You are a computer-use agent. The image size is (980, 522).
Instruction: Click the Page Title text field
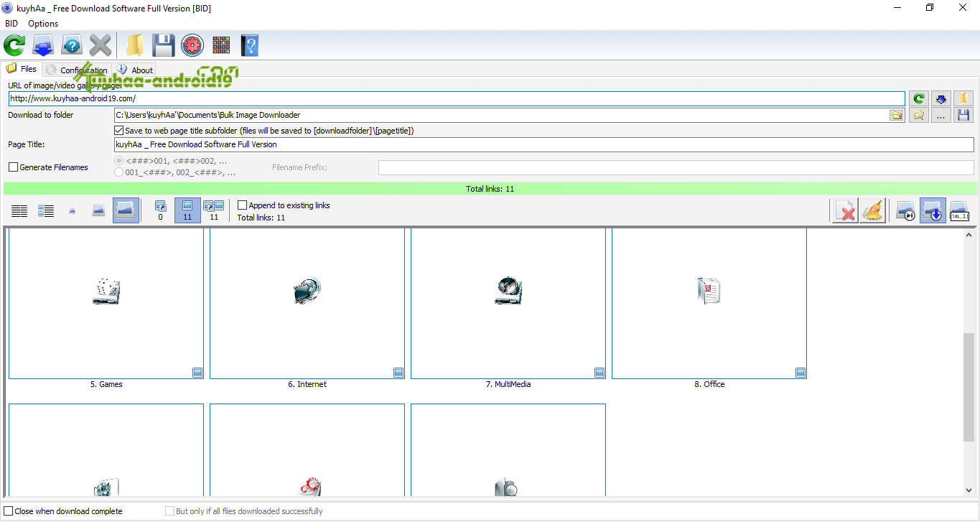click(x=544, y=144)
